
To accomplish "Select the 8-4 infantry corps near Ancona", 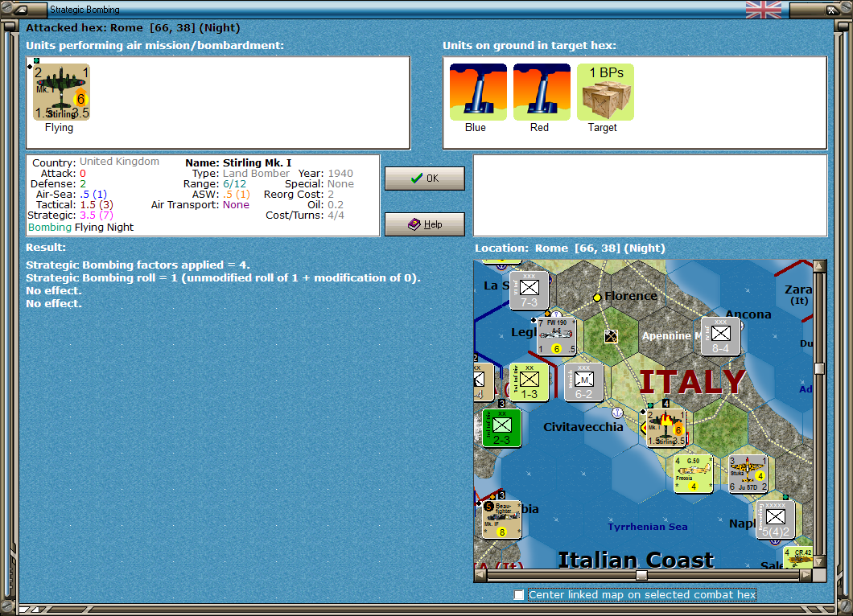I will click(720, 336).
